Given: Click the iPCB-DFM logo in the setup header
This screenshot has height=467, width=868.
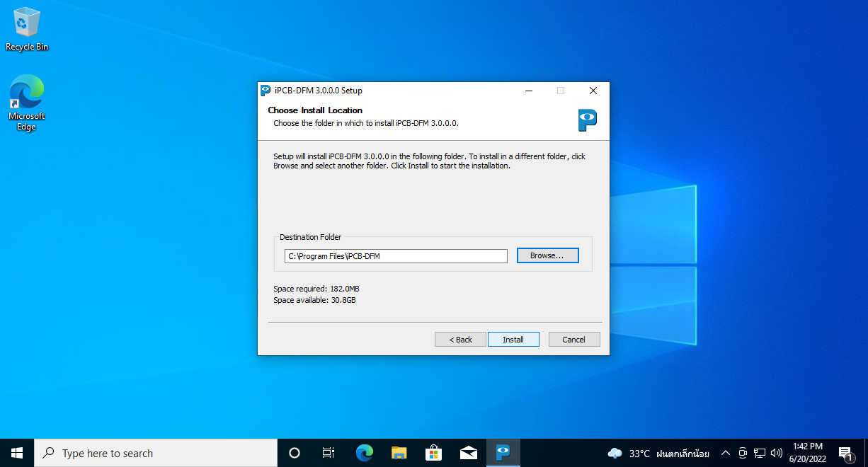Looking at the screenshot, I should point(588,120).
